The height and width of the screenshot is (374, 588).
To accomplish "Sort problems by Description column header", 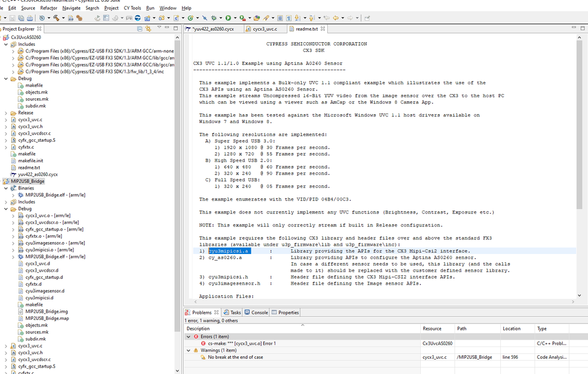I will click(x=303, y=329).
